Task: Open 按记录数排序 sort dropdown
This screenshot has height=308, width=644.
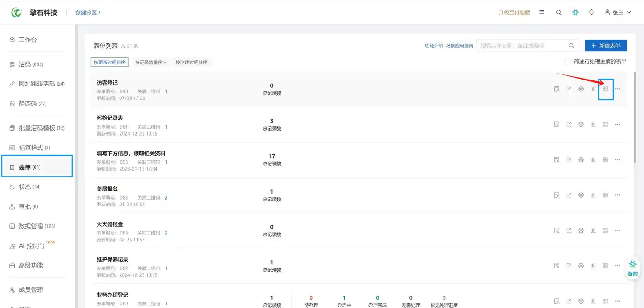Action: (x=150, y=63)
